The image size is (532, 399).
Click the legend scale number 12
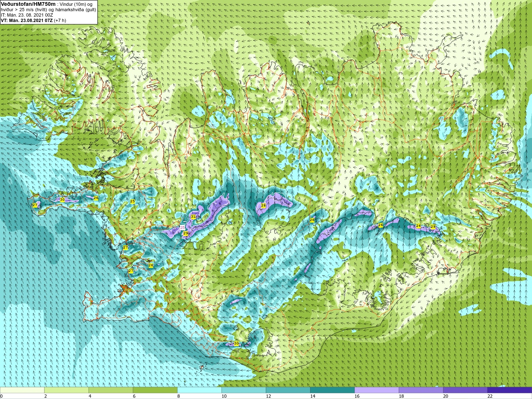[x=268, y=396]
